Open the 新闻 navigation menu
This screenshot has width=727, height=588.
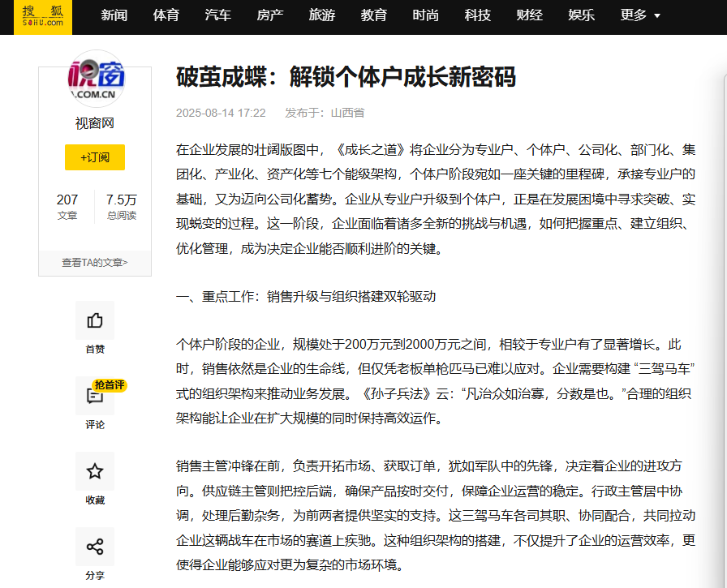114,15
